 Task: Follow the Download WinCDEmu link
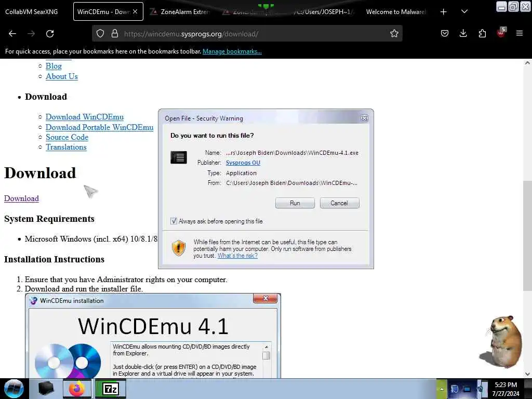pos(85,117)
